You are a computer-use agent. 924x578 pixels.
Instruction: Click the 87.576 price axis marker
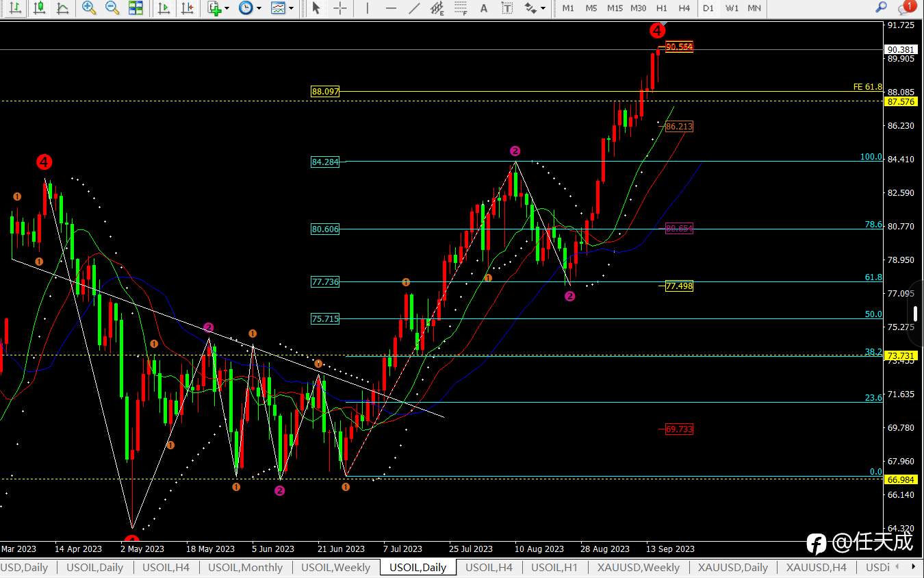tap(900, 101)
